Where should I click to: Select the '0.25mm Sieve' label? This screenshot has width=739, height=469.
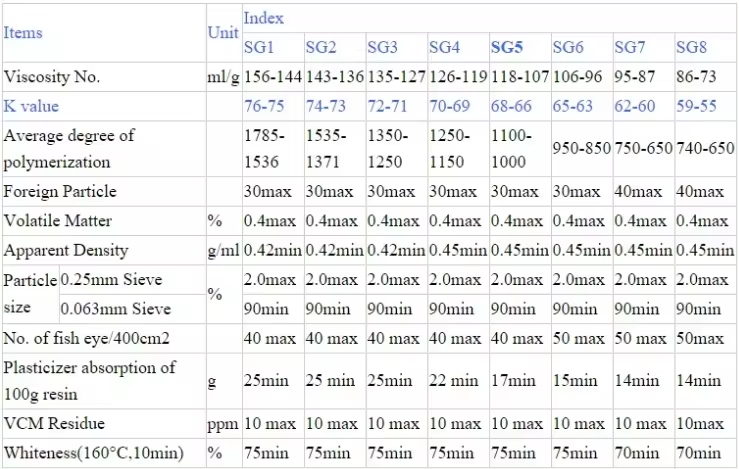(x=111, y=280)
